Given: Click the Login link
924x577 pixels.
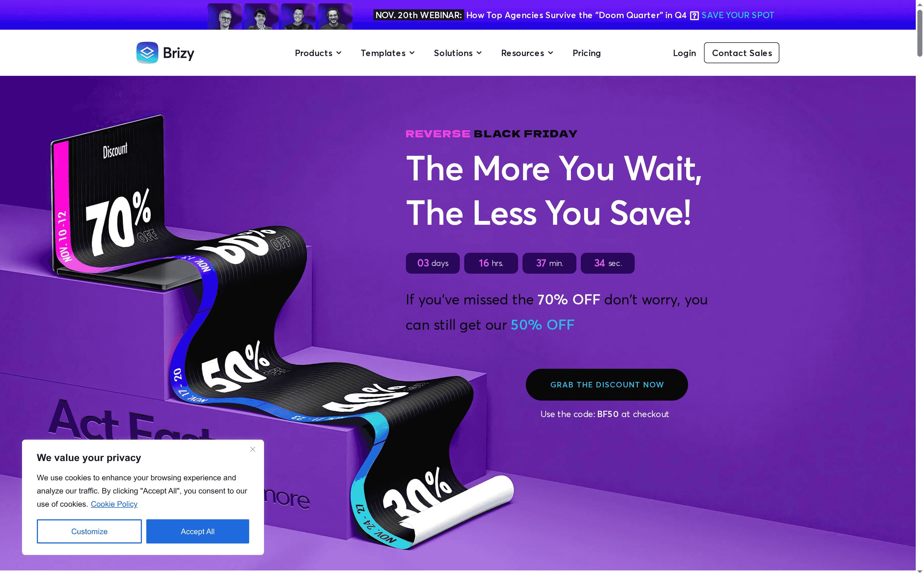Looking at the screenshot, I should [x=684, y=53].
